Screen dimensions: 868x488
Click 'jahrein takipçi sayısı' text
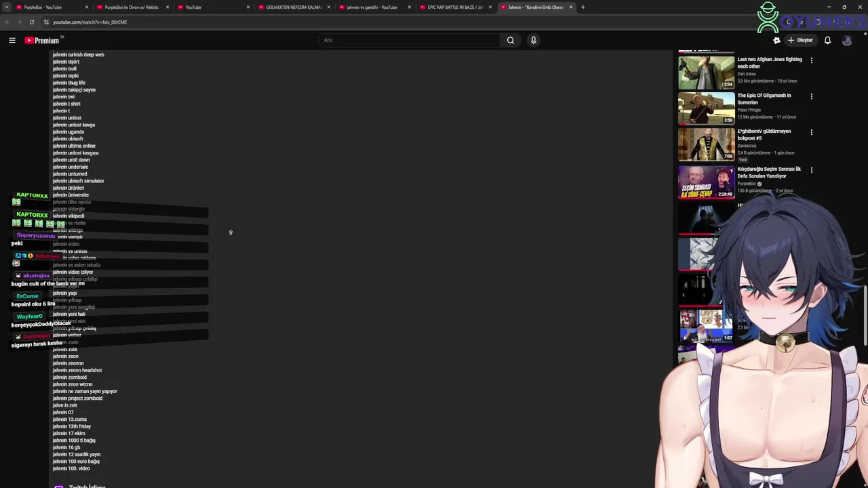click(x=74, y=90)
